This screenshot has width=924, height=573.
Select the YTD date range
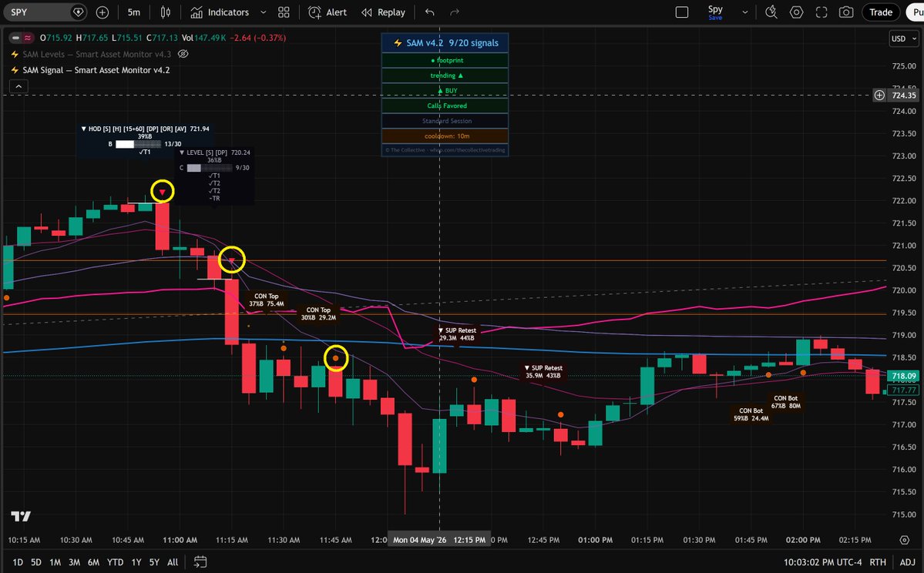coord(115,561)
